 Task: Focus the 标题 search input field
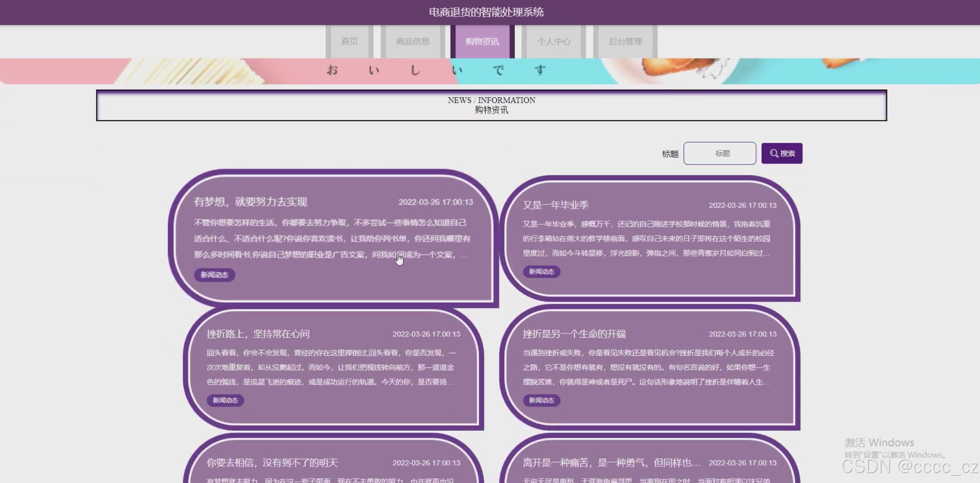pos(720,154)
